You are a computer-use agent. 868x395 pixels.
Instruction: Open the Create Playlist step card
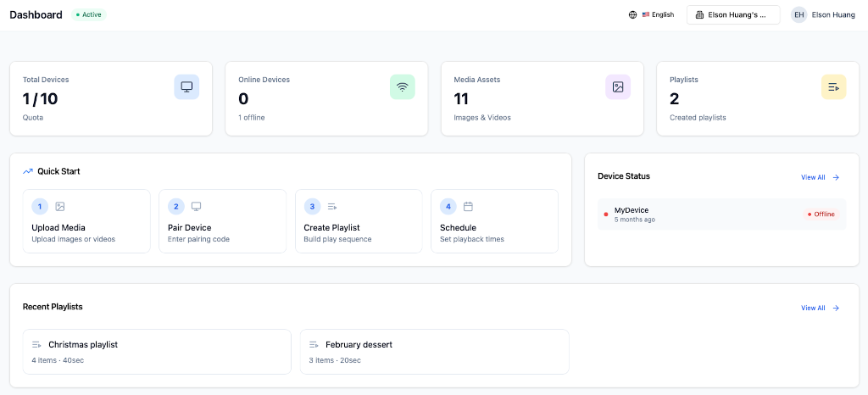pyautogui.click(x=359, y=221)
